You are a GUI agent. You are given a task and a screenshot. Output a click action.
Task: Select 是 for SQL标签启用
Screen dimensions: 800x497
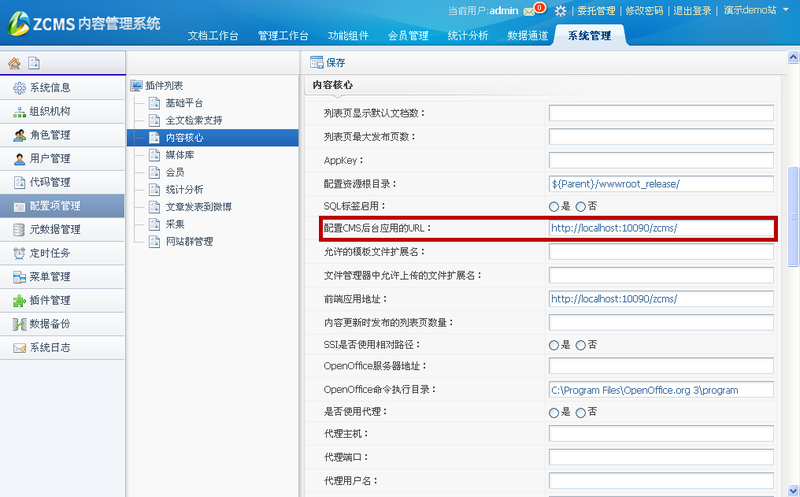click(554, 206)
